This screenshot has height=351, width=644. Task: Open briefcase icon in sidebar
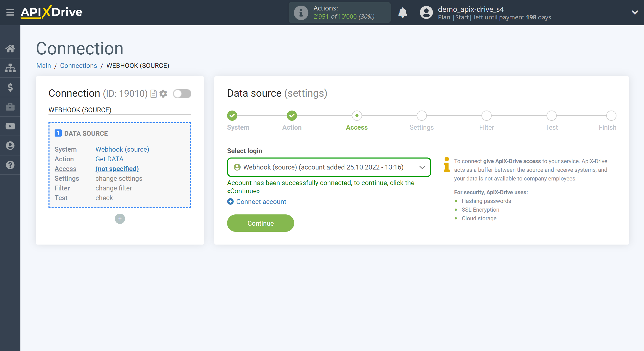[10, 107]
